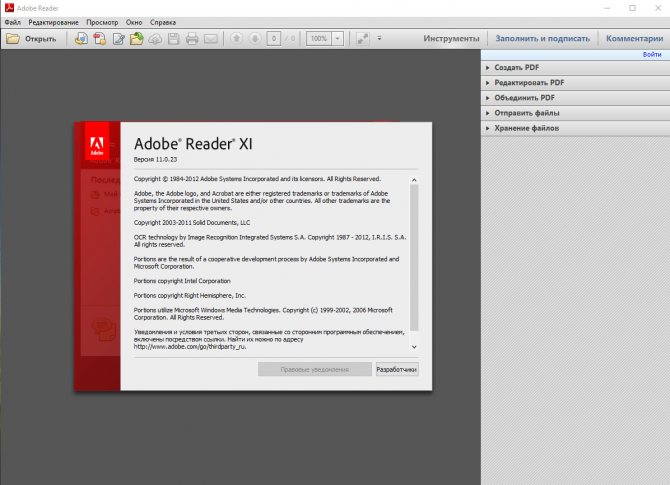
Task: Click the Adobe logo in About dialog
Action: 97,141
